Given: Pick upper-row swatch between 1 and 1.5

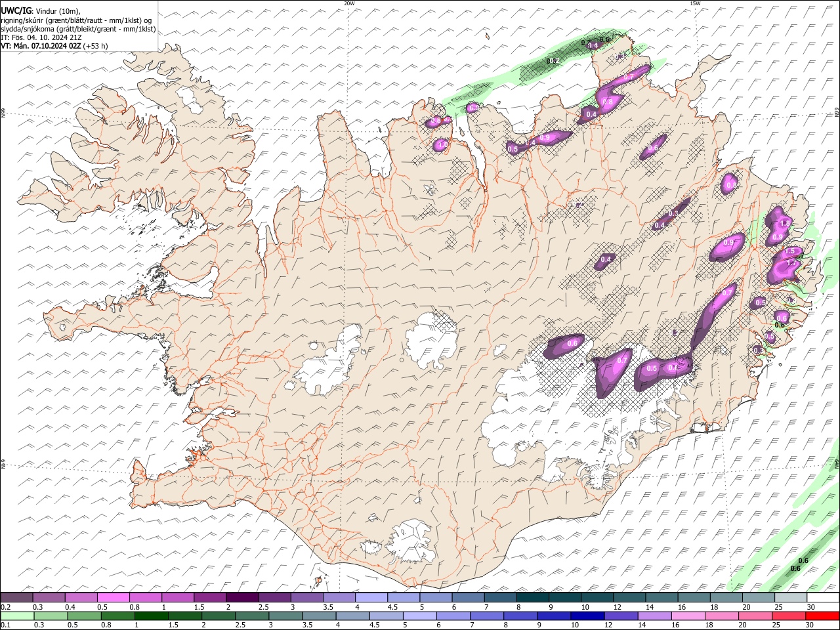Looking at the screenshot, I should pyautogui.click(x=177, y=598).
